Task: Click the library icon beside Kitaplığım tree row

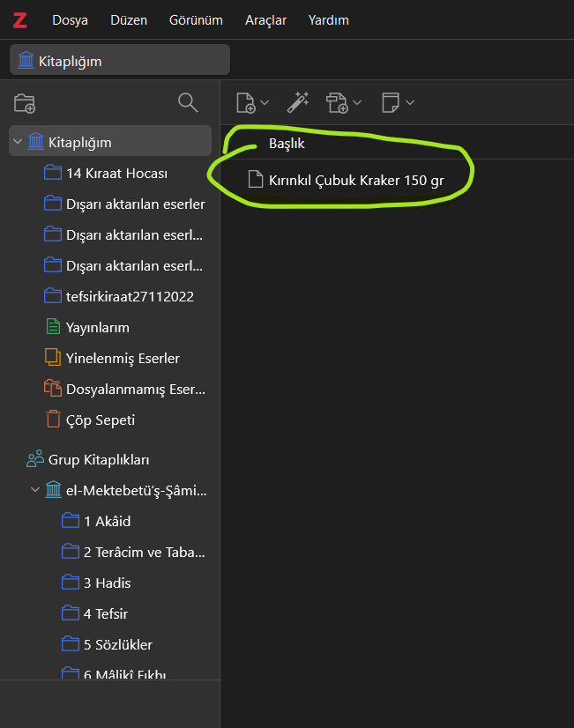Action: [36, 141]
